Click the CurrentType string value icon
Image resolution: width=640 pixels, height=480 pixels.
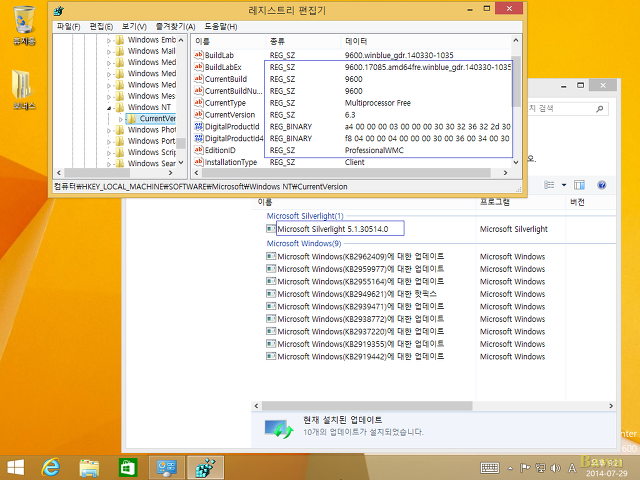click(x=199, y=102)
